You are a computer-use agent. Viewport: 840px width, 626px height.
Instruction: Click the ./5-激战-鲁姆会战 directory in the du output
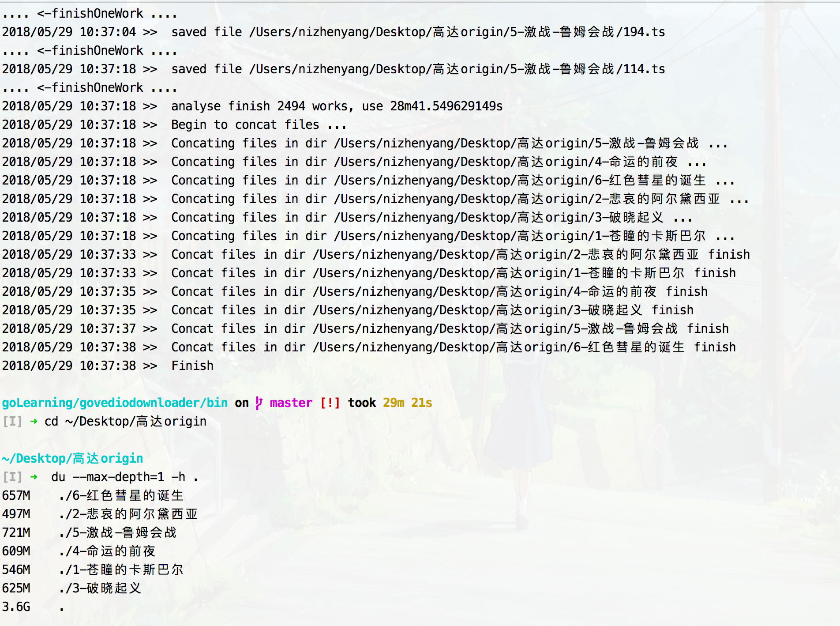tap(118, 533)
